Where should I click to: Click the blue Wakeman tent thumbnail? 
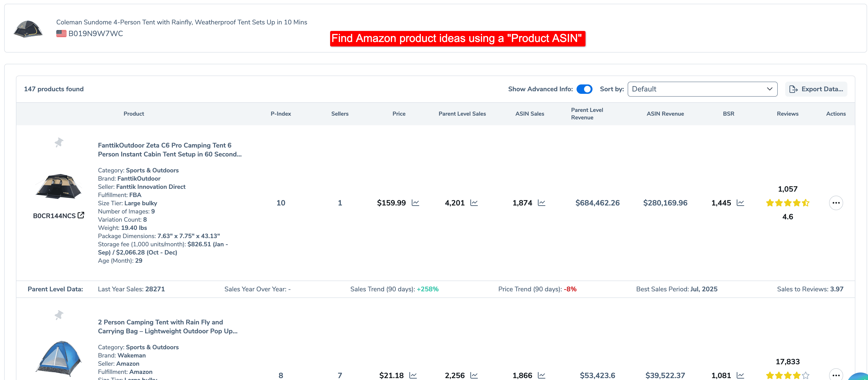pos(59,358)
